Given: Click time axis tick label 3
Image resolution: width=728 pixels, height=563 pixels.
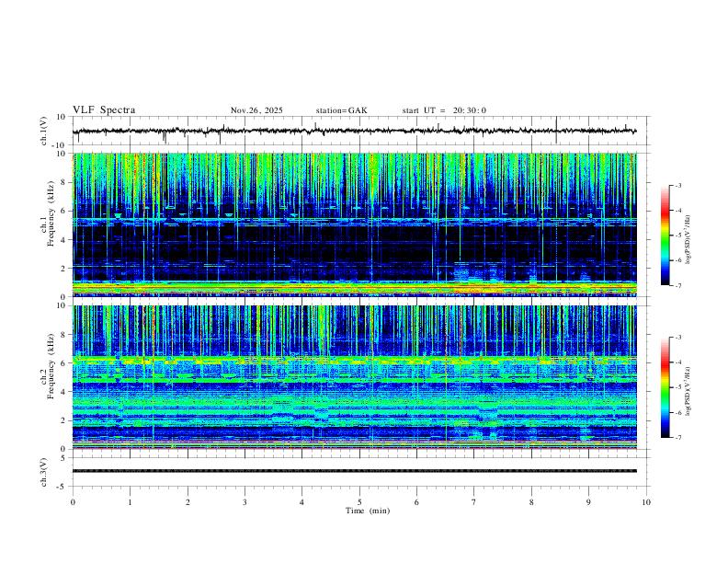Looking at the screenshot, I should [245, 502].
